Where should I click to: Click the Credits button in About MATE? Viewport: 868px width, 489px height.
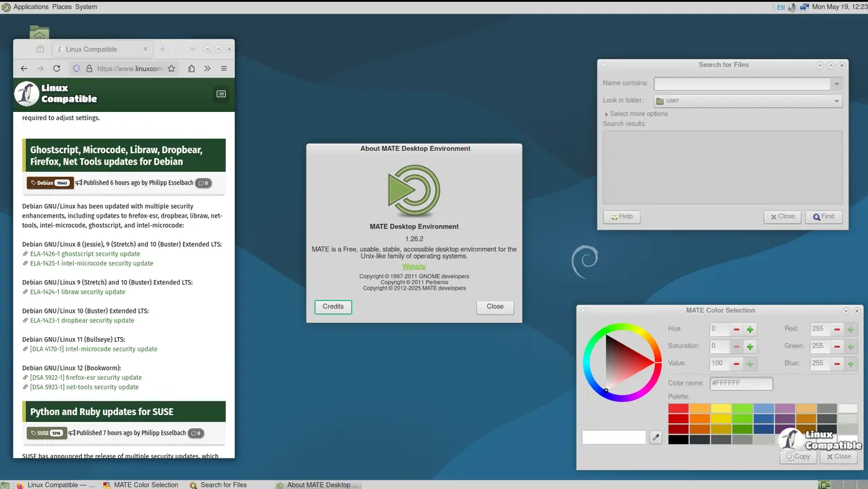(333, 307)
